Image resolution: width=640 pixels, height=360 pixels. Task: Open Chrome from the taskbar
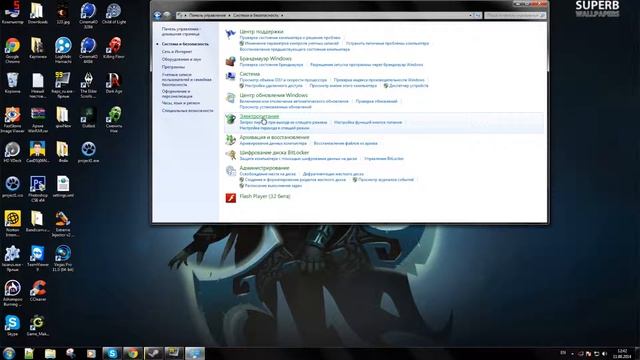coord(132,353)
